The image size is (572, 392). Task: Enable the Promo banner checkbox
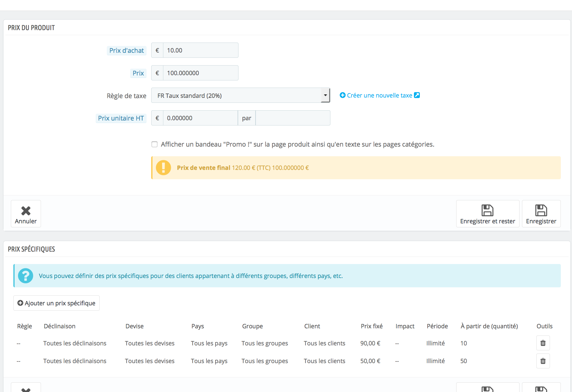154,144
